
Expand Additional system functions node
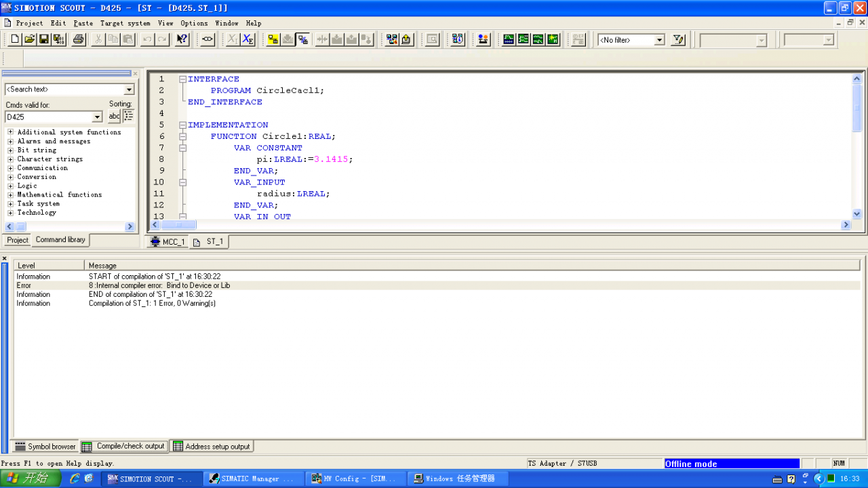coord(10,132)
